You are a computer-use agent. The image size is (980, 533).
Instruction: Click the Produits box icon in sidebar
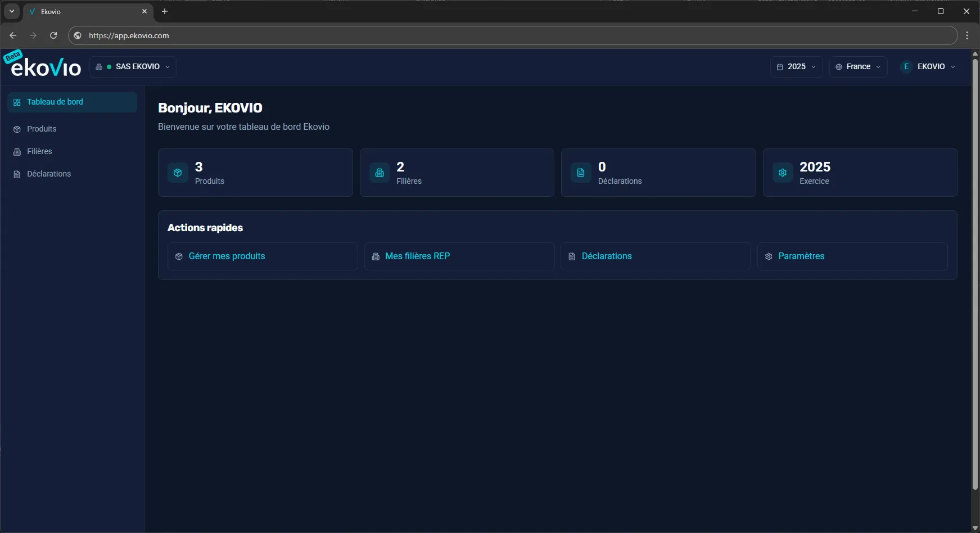coord(17,129)
